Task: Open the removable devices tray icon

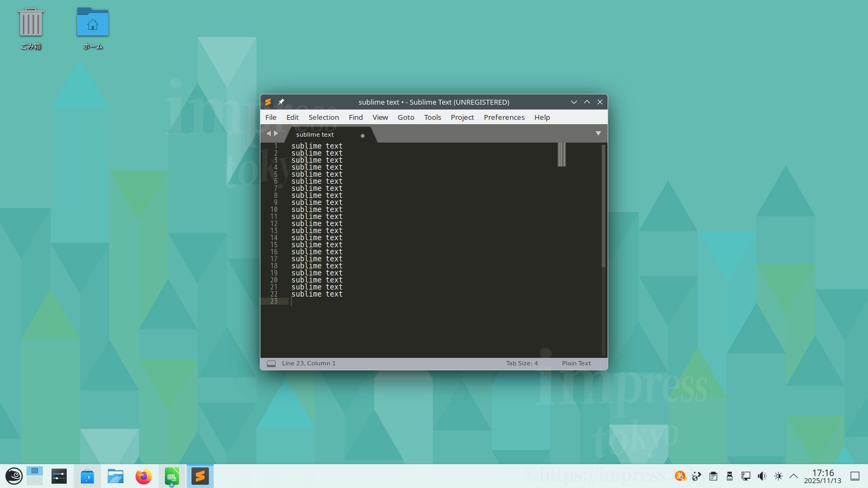Action: click(x=730, y=476)
